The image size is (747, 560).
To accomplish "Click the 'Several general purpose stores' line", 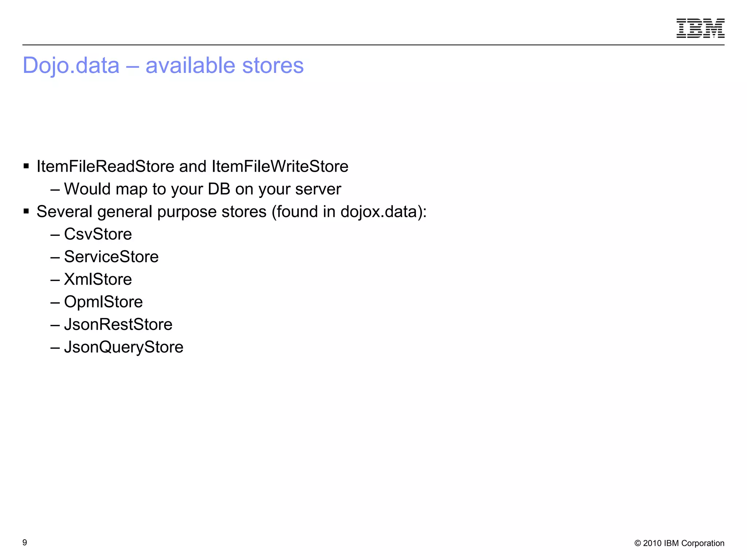I will [x=232, y=212].
